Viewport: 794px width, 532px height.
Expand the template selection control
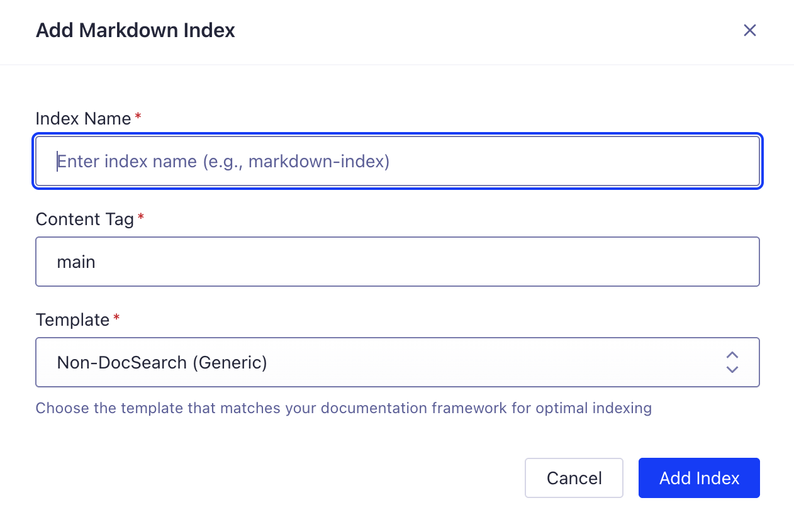(398, 362)
